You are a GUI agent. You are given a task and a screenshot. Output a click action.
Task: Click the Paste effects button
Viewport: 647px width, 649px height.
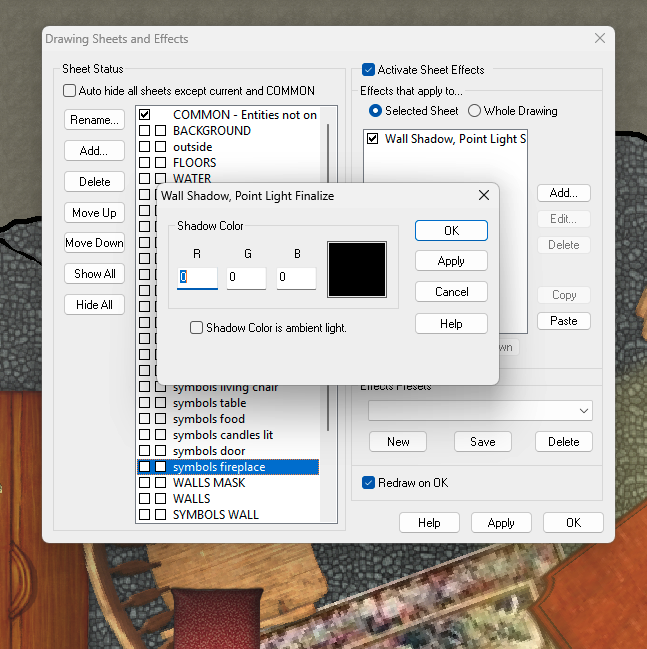[563, 321]
